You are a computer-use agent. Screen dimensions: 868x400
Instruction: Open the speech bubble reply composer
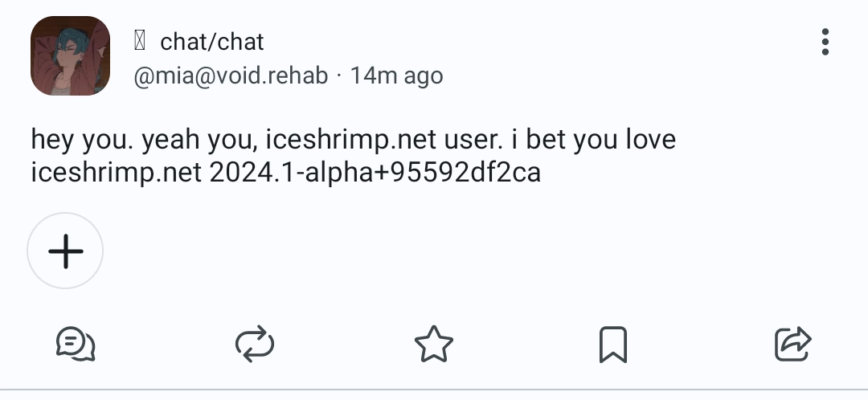tap(76, 345)
